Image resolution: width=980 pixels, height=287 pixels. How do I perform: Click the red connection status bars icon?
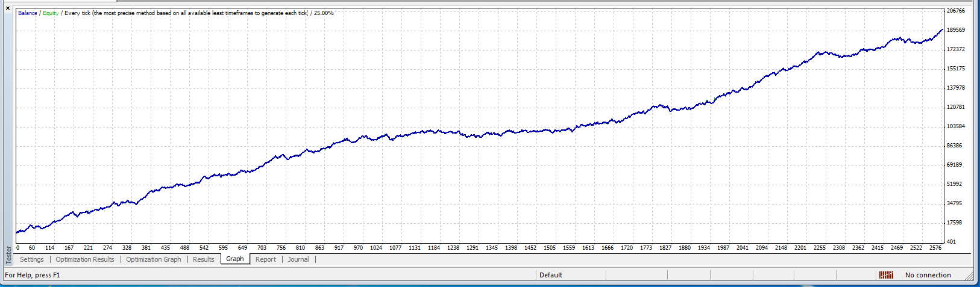pyautogui.click(x=886, y=275)
